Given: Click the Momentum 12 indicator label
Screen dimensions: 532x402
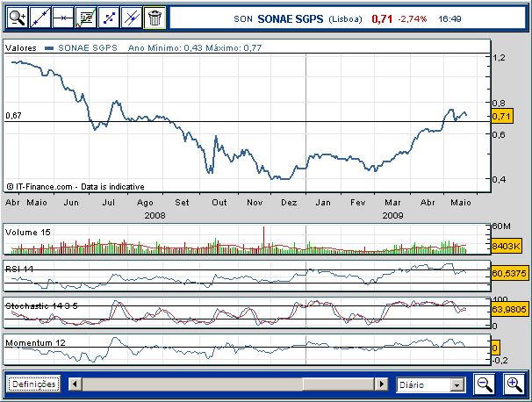Looking at the screenshot, I should tap(35, 343).
